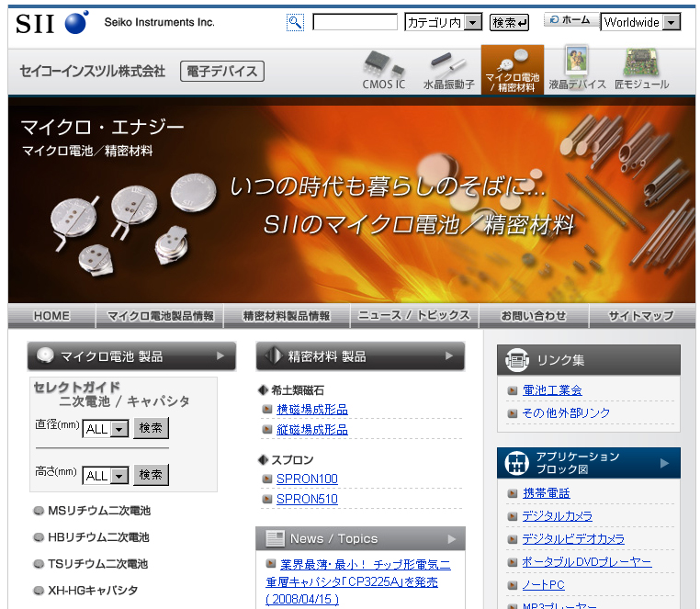
Task: Click the アプリケーションブロック図 header icon
Action: click(x=516, y=463)
